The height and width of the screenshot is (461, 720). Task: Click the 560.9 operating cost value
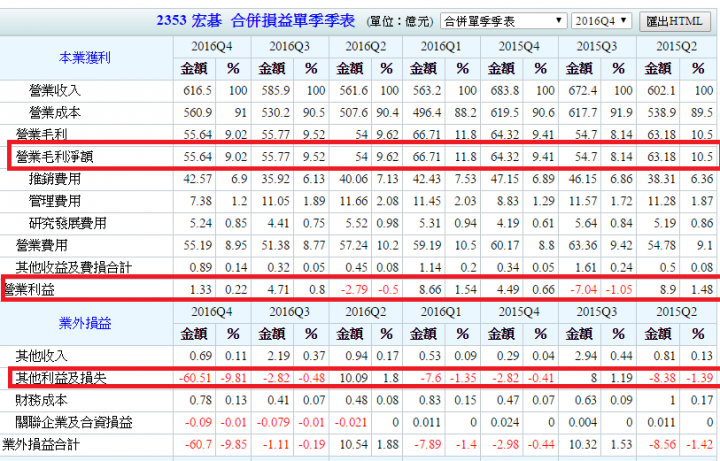click(x=197, y=112)
